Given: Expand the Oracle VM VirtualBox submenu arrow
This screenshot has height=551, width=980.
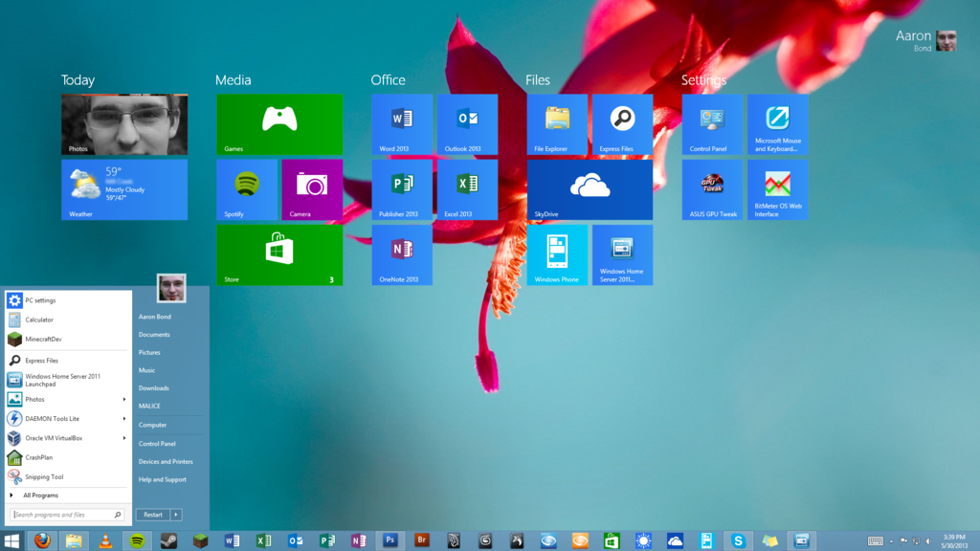Looking at the screenshot, I should (123, 438).
